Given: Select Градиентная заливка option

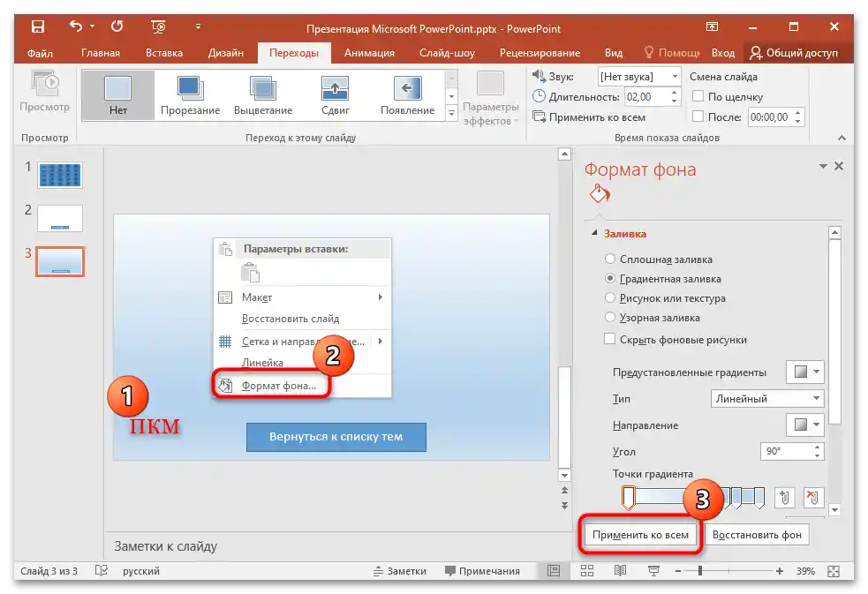Looking at the screenshot, I should tap(609, 278).
